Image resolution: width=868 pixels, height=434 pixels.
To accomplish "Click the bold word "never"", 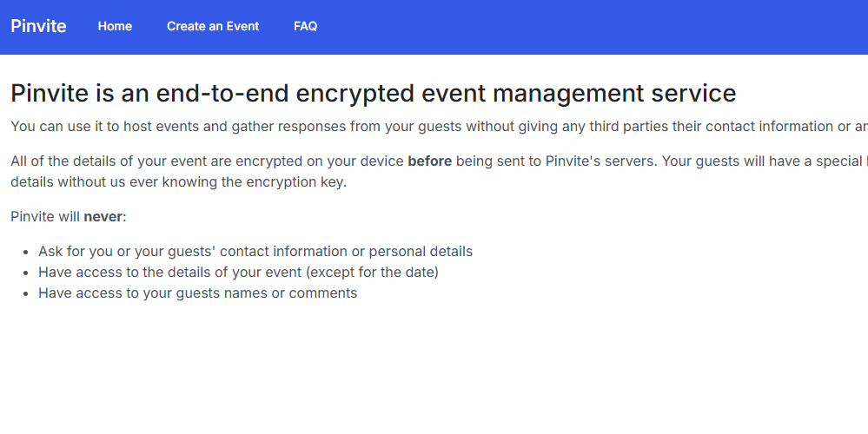I will [103, 217].
